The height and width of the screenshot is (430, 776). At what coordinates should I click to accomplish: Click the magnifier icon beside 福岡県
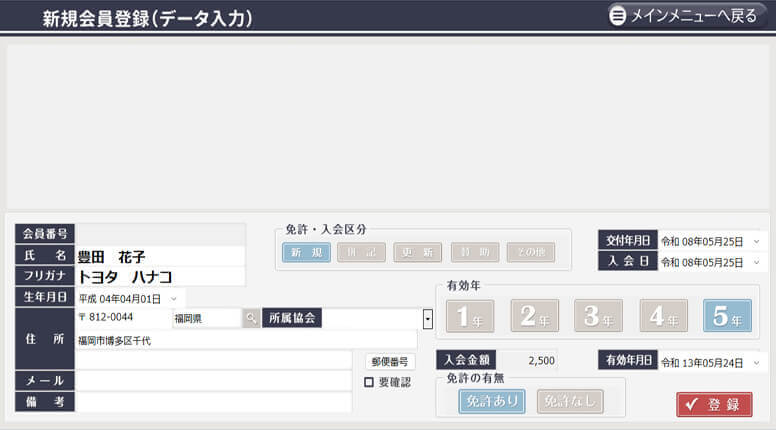(x=251, y=318)
